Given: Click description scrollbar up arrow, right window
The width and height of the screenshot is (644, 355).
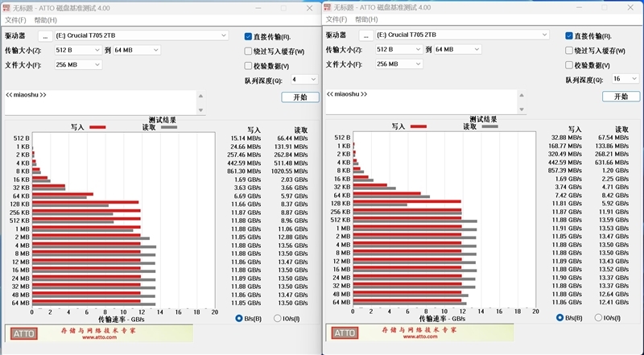Looking at the screenshot, I should (522, 95).
